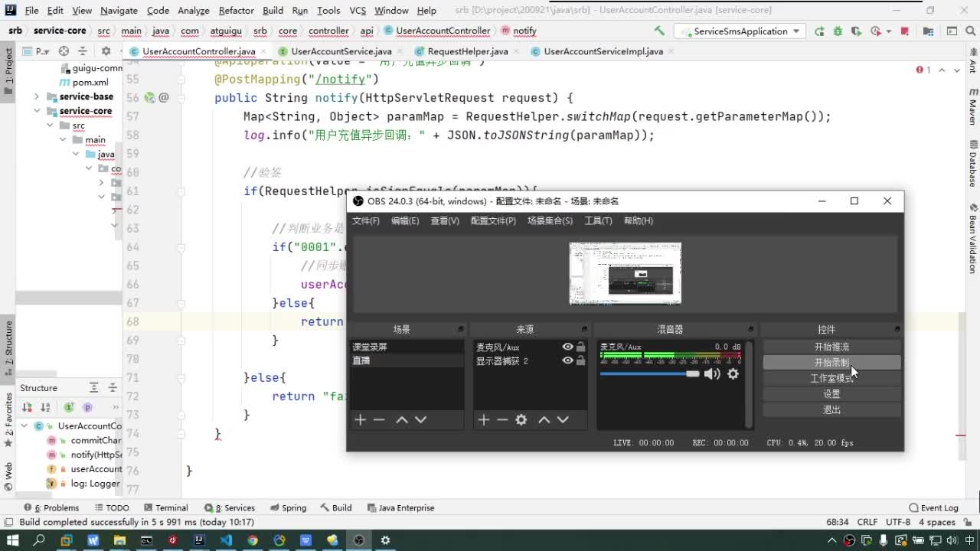This screenshot has width=980, height=551.
Task: Open Windows Start menu
Action: pos(12,540)
